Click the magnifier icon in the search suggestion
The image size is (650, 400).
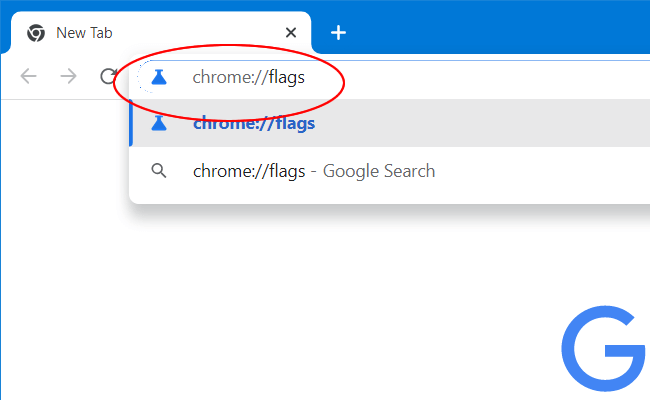pos(158,171)
